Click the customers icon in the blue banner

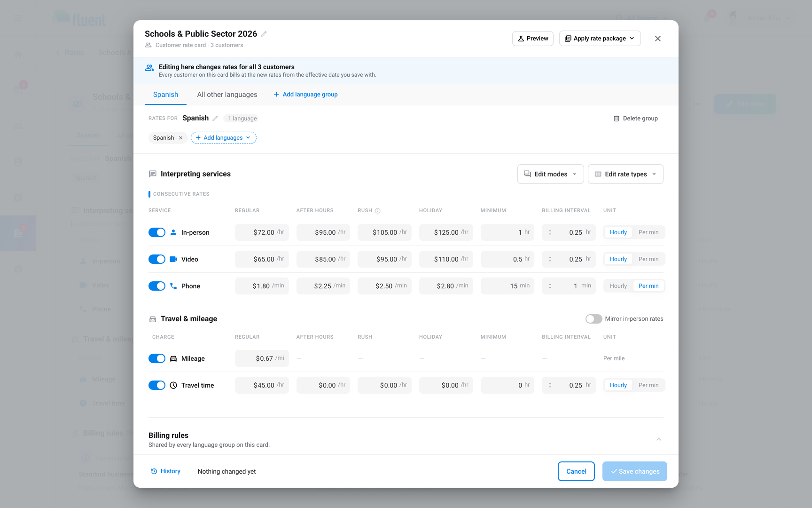click(149, 68)
